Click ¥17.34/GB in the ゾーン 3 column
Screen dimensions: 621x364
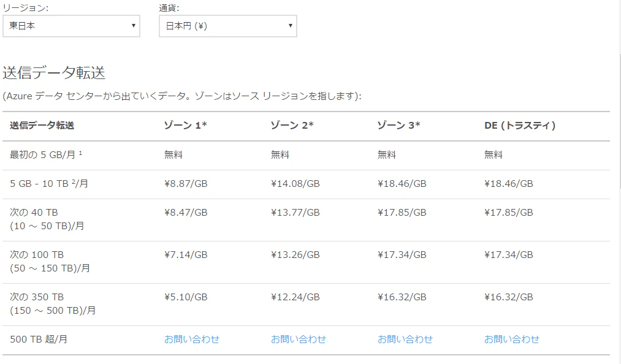point(402,255)
